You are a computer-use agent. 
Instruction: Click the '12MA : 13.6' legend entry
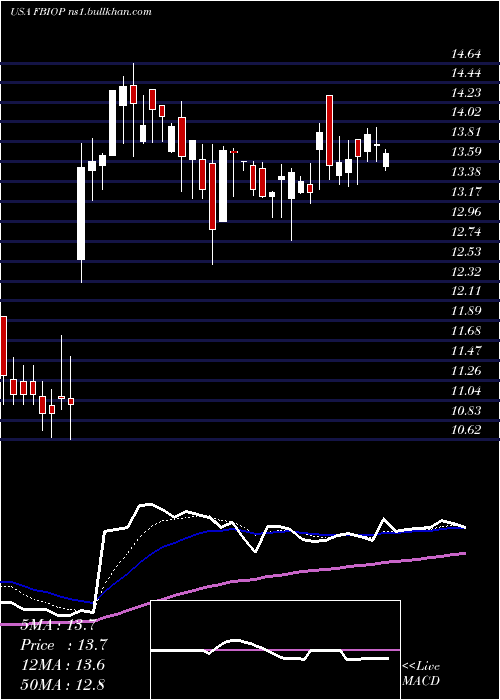(62, 665)
